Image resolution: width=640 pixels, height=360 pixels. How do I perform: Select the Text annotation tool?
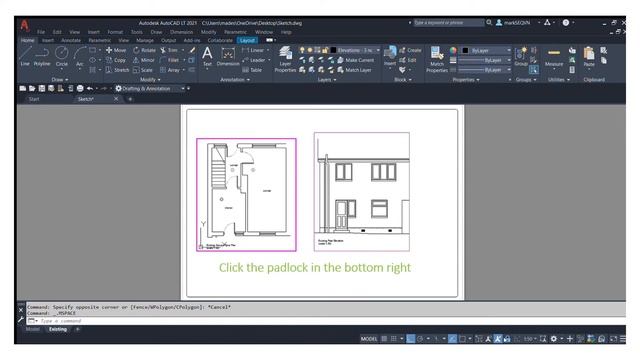coord(207,56)
